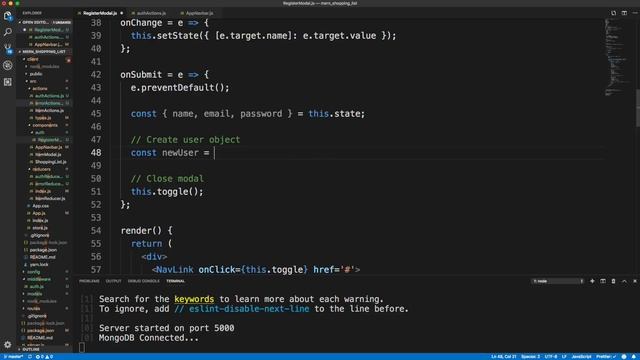
Task: Open the Extensions view
Action: click(x=7, y=82)
